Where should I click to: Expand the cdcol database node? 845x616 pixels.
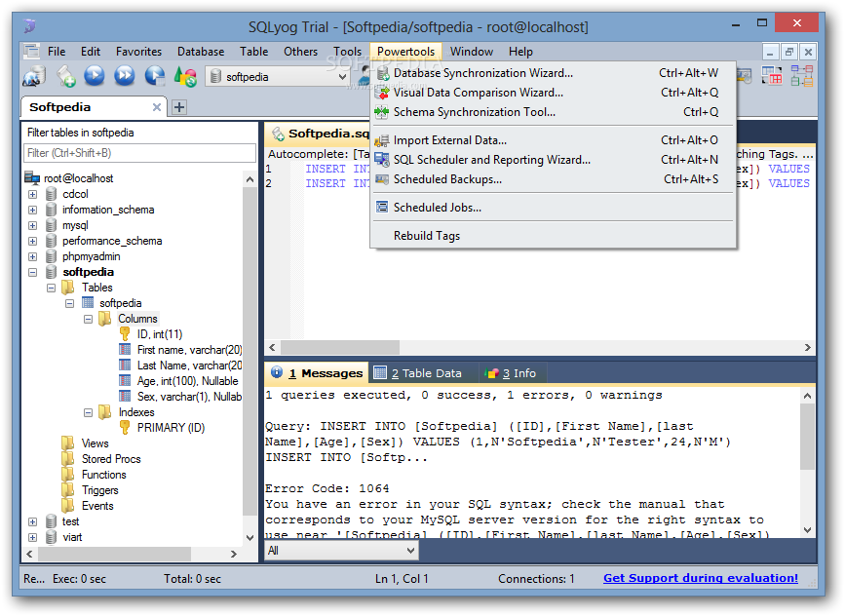coord(33,195)
